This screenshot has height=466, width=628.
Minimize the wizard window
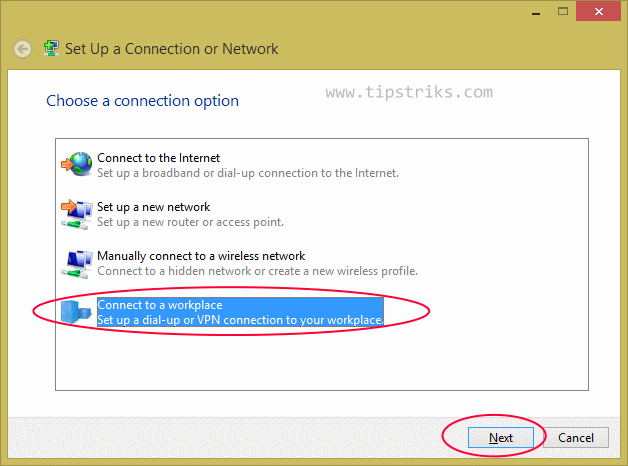(536, 12)
